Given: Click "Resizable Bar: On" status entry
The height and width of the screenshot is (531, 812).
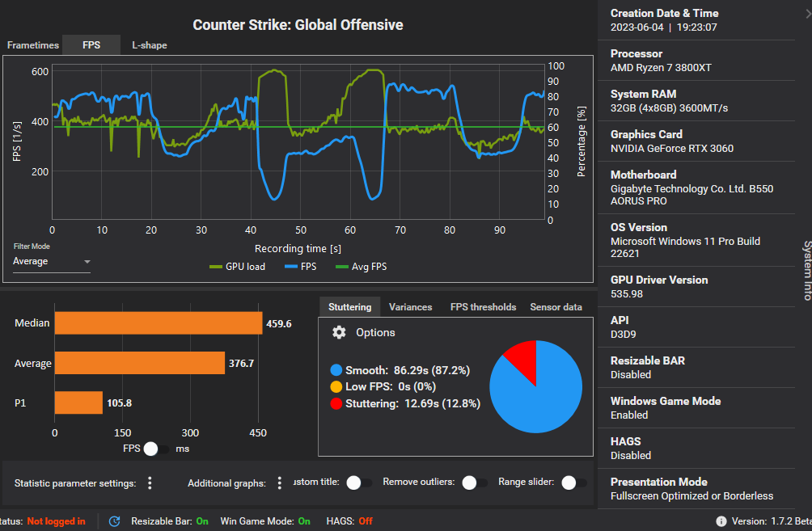Looking at the screenshot, I should tap(169, 521).
